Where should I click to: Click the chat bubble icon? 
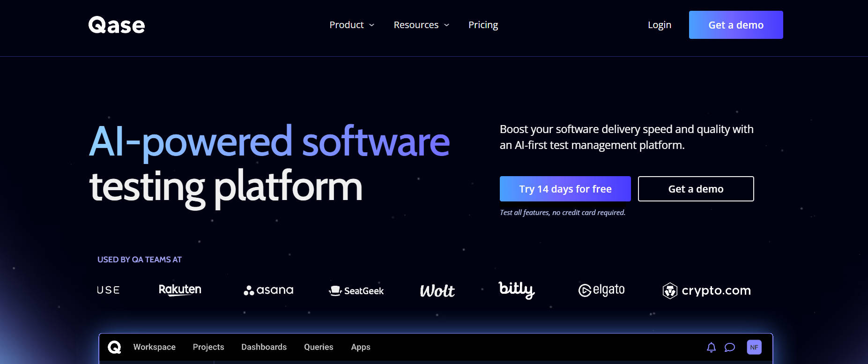click(730, 347)
